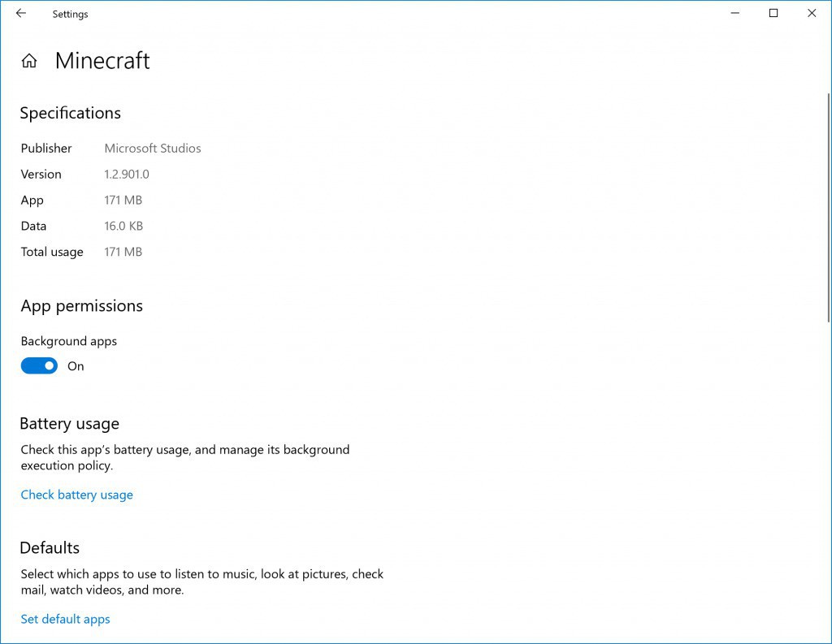Click the Settings window title text
832x644 pixels.
(x=70, y=15)
